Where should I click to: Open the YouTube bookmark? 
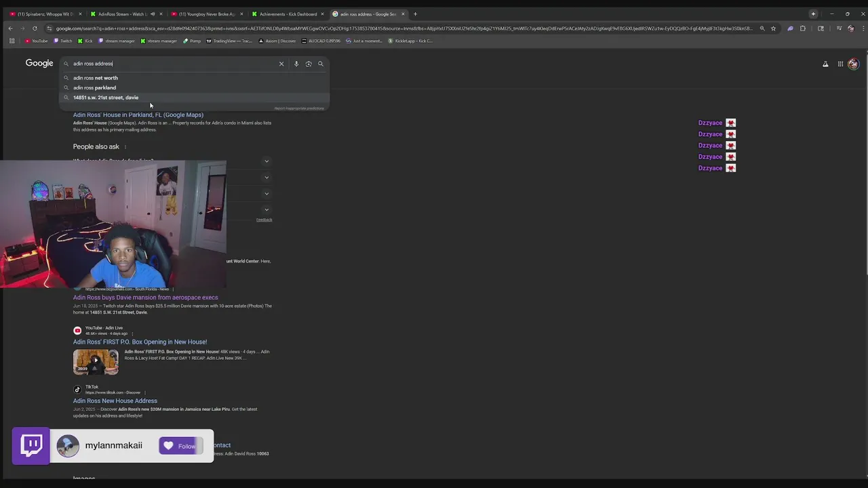pos(37,41)
